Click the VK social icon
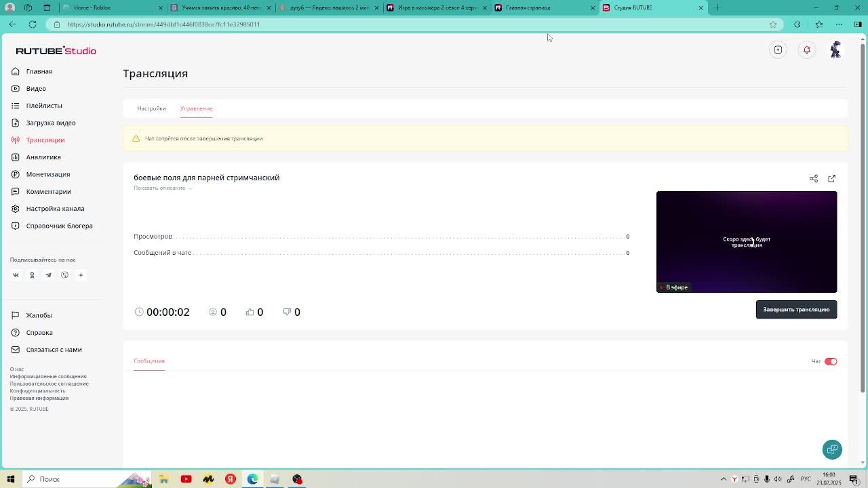868x488 pixels. click(x=16, y=275)
